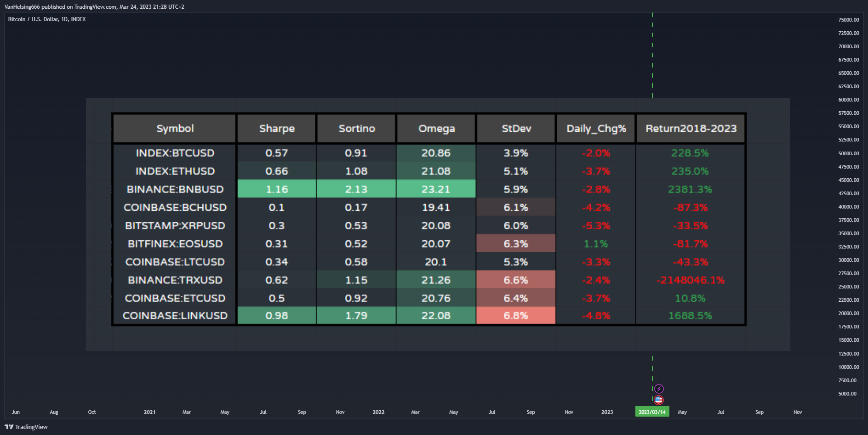This screenshot has height=435, width=868.
Task: Click the 2023 label on time axis
Action: tap(607, 412)
